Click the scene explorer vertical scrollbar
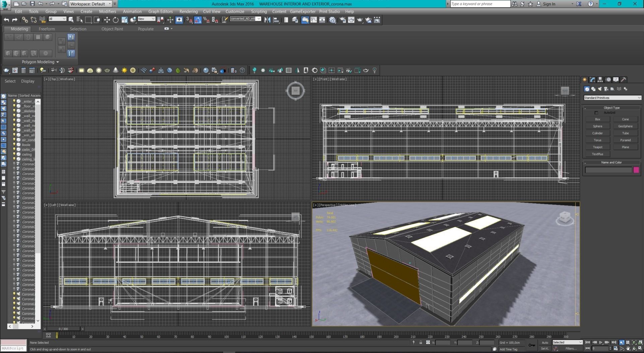 [x=38, y=211]
